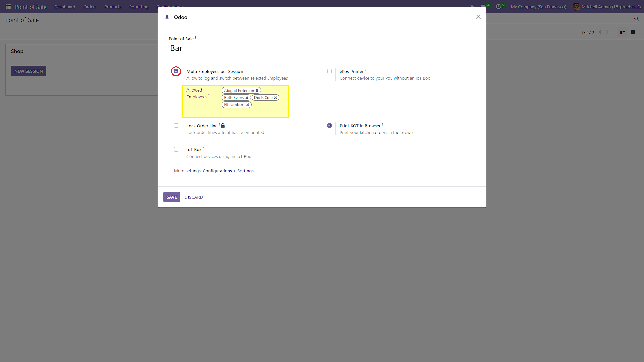644x362 pixels.
Task: Go to previous page arrow
Action: coord(600,32)
